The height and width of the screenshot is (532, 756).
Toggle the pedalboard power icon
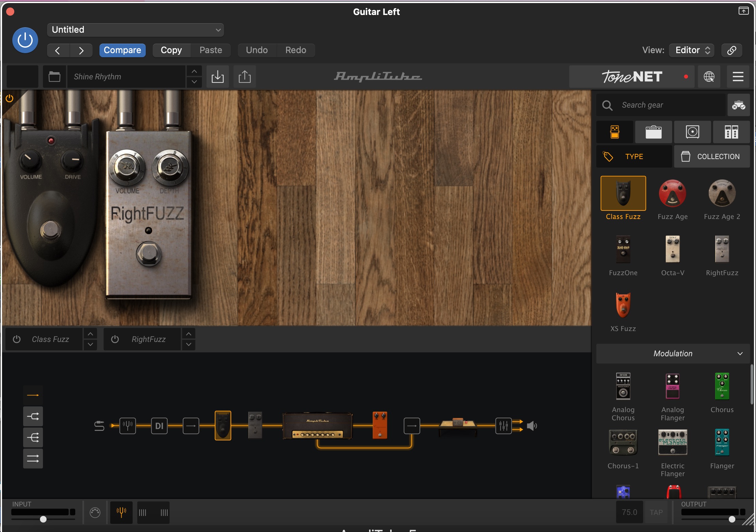click(x=10, y=98)
